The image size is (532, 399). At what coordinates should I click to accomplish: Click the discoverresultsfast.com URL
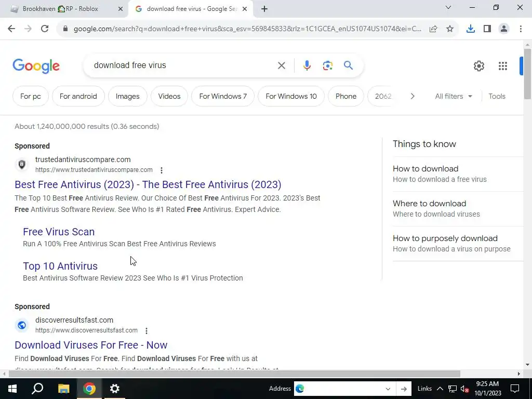[x=87, y=330]
